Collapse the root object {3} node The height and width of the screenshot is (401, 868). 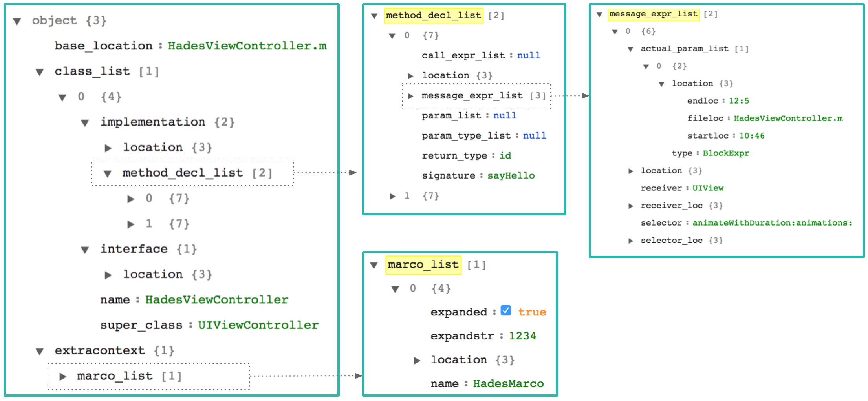pos(17,21)
